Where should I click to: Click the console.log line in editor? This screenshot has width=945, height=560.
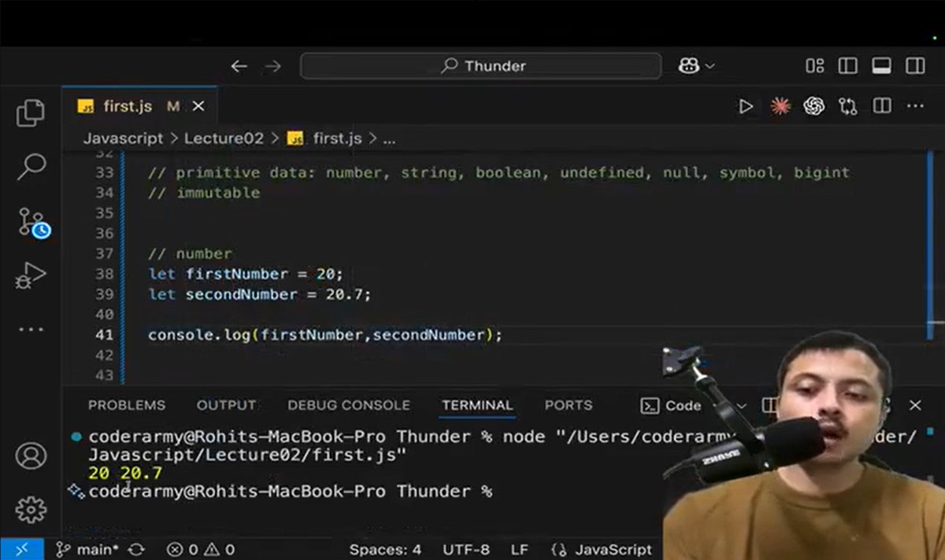pyautogui.click(x=325, y=335)
